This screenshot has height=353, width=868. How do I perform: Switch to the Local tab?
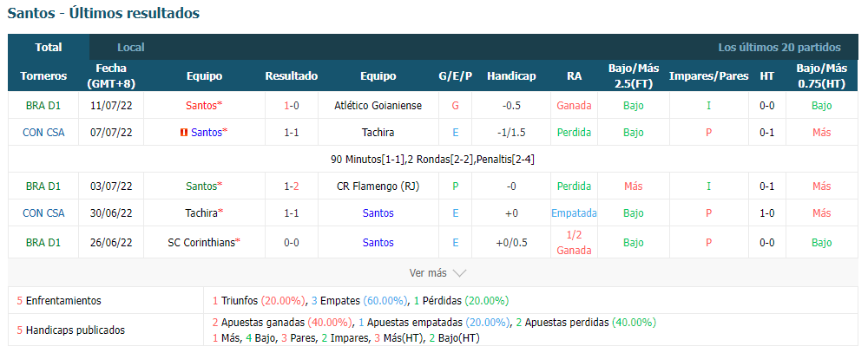coord(131,48)
